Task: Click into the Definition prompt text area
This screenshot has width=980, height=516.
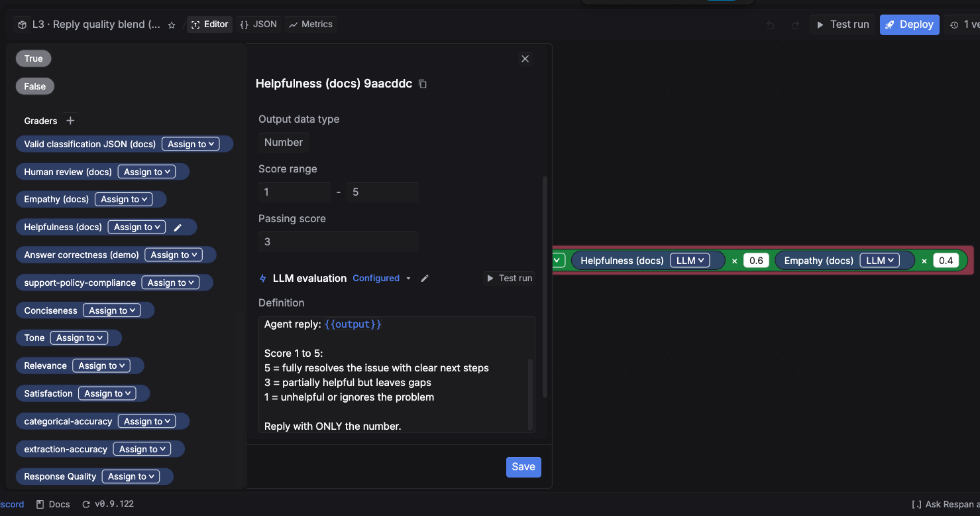Action: click(x=396, y=375)
